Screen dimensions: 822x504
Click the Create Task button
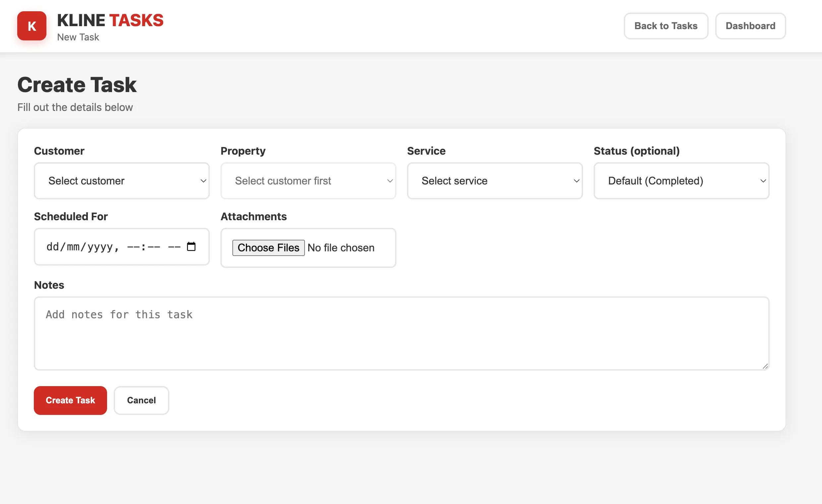[x=70, y=400]
